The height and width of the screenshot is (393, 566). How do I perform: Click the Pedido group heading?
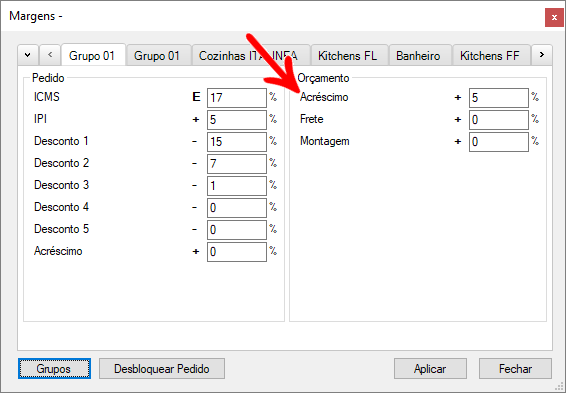pyautogui.click(x=48, y=78)
